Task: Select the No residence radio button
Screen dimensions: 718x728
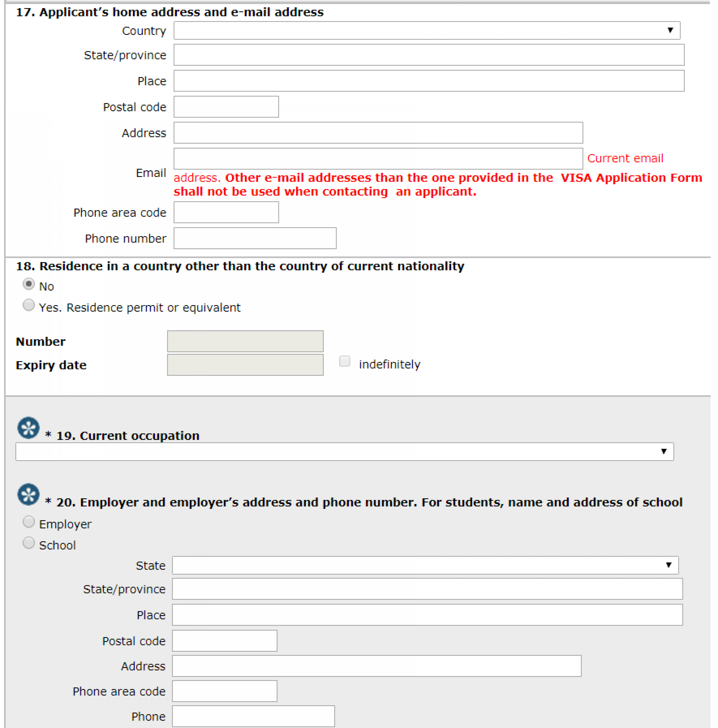Action: (29, 284)
